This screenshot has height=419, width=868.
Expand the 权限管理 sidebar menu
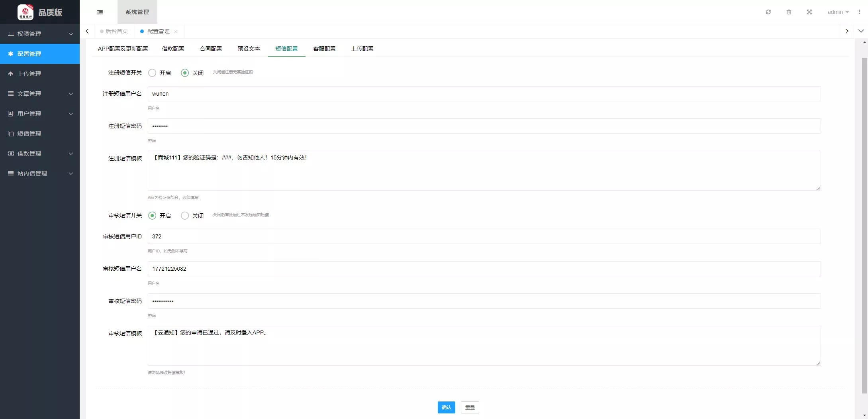click(40, 34)
